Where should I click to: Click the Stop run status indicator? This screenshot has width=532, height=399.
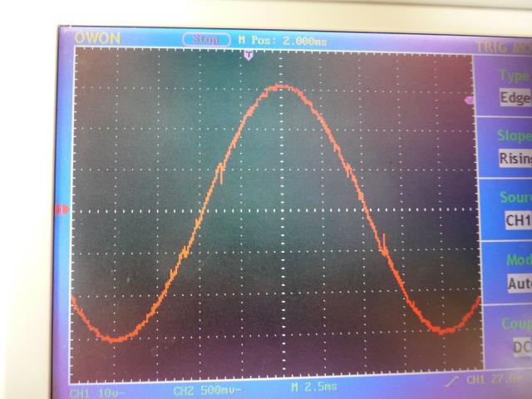click(208, 38)
